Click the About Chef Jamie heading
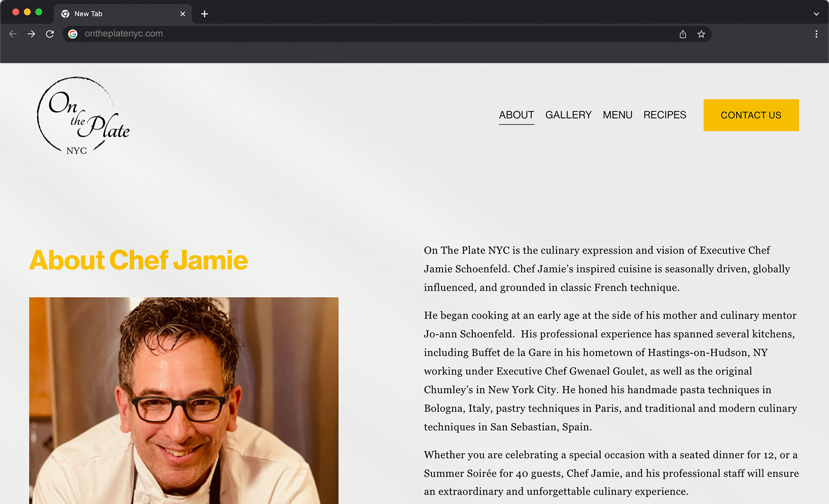The height and width of the screenshot is (504, 829). tap(139, 260)
